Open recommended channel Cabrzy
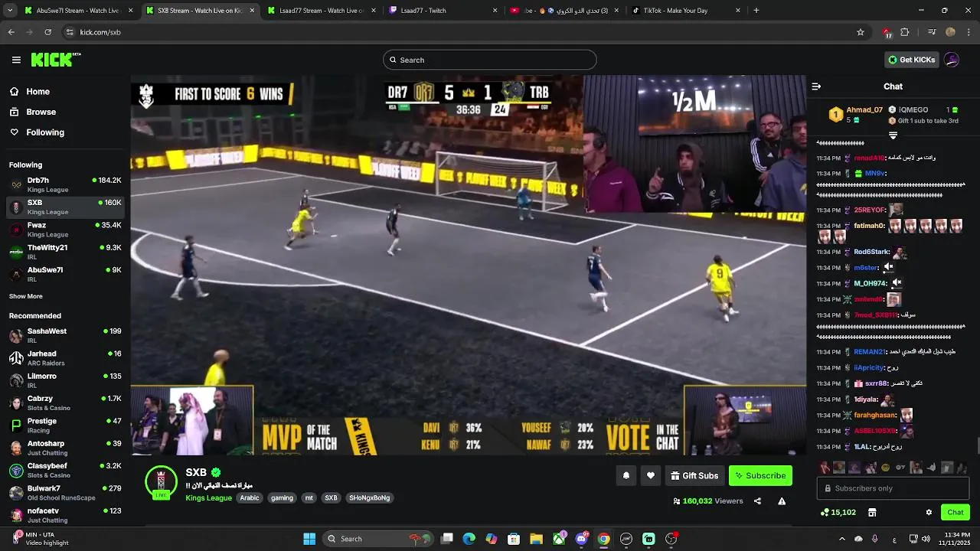Image resolution: width=980 pixels, height=551 pixels. click(x=65, y=403)
